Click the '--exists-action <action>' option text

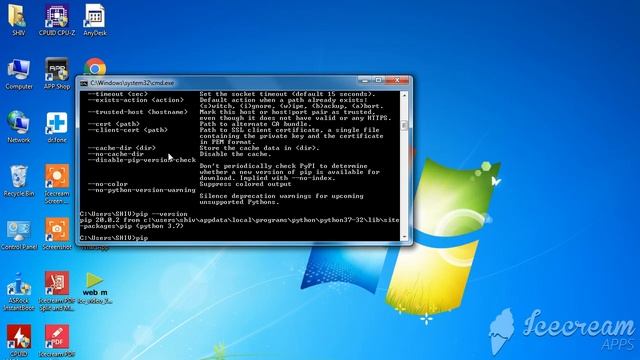click(x=136, y=100)
